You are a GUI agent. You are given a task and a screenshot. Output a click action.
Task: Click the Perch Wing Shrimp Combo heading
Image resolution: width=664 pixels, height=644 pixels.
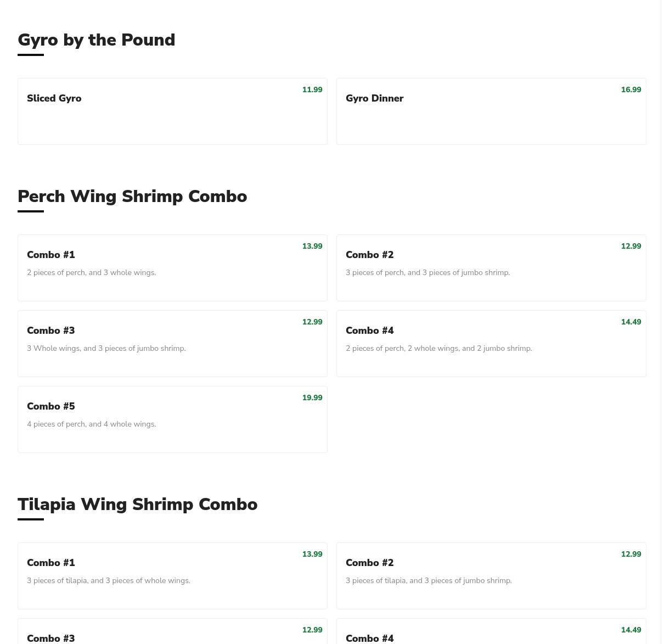[x=132, y=197]
